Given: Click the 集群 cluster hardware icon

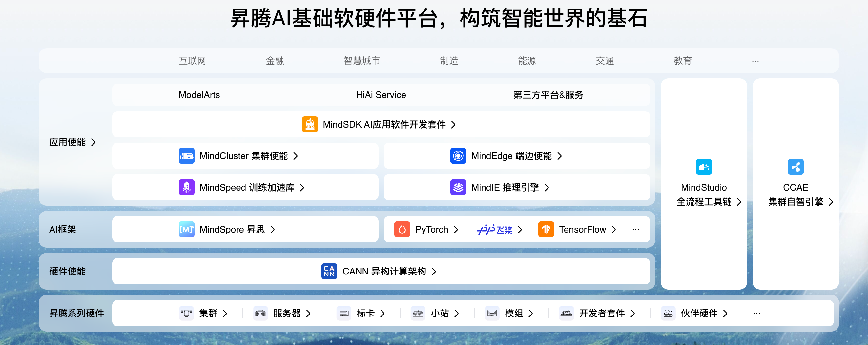Looking at the screenshot, I should 186,313.
